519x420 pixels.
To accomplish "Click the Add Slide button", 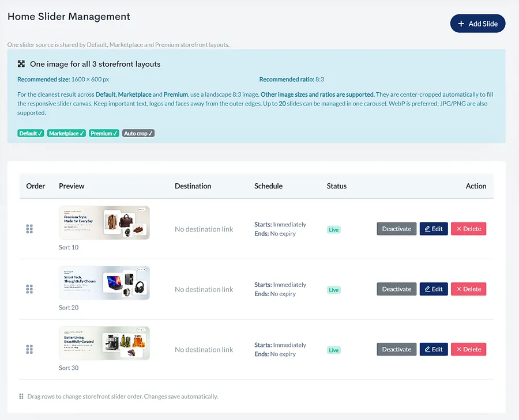I will [477, 24].
